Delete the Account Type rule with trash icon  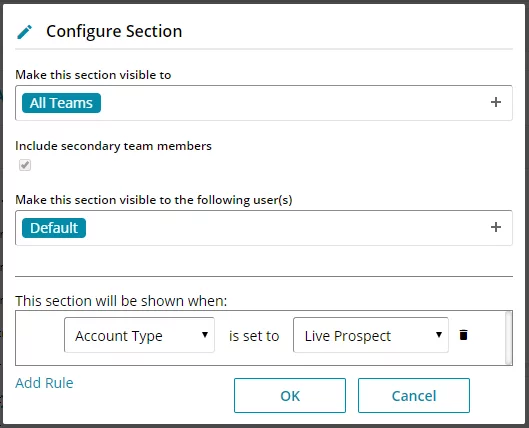tap(464, 335)
